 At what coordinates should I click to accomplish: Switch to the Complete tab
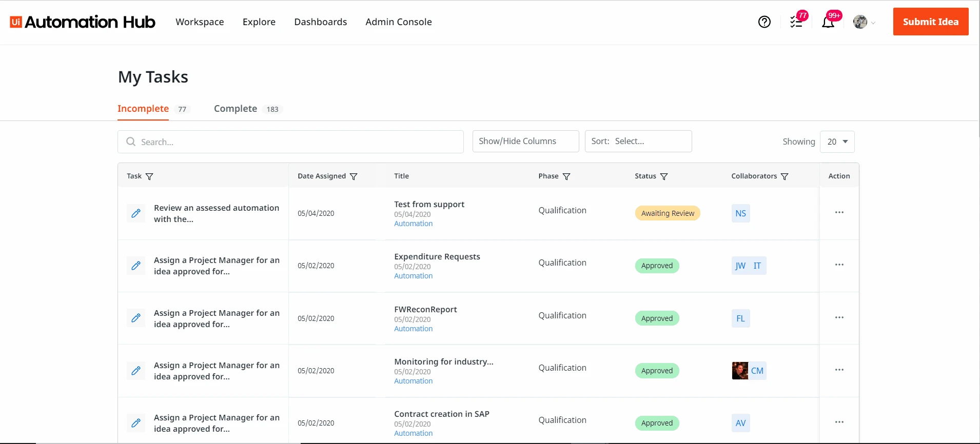(x=236, y=109)
